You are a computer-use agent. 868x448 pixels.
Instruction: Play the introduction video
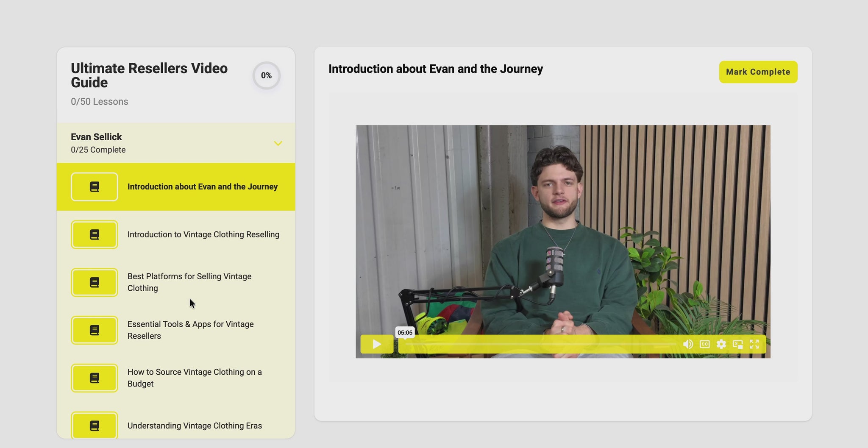coord(376,344)
